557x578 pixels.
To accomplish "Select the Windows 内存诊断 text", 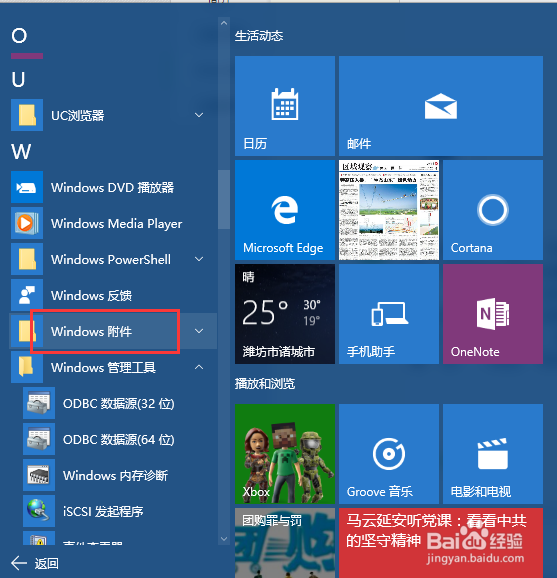I will point(115,476).
